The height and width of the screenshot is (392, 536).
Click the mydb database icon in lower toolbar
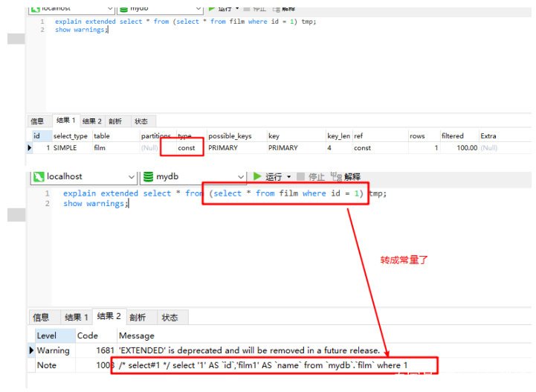click(x=148, y=176)
